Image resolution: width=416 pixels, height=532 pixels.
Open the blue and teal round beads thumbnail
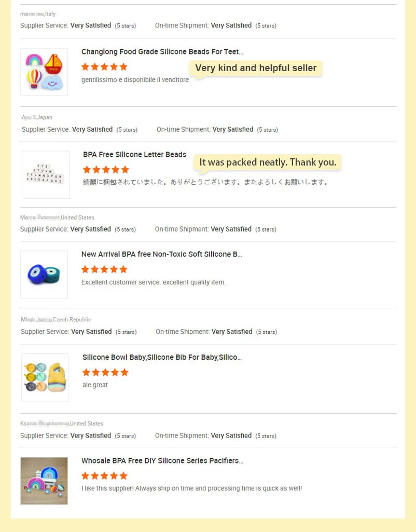[44, 275]
